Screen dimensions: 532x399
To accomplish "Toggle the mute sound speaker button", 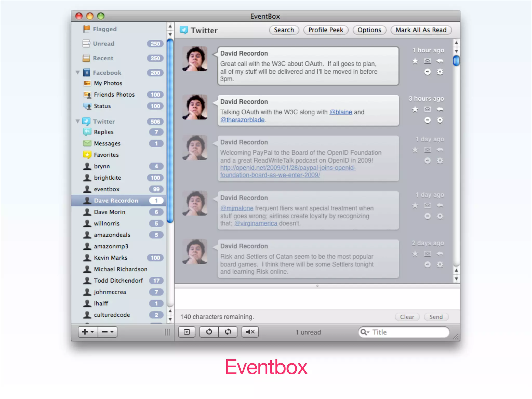I will [x=250, y=332].
